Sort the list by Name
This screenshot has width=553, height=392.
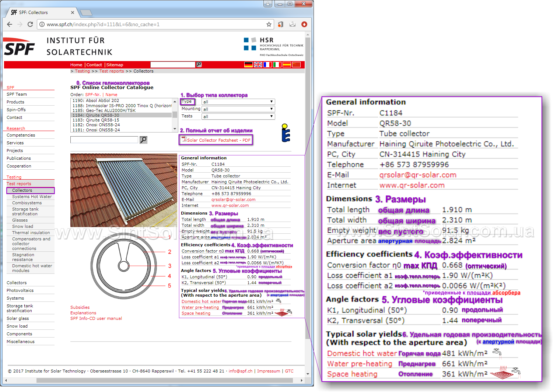click(x=111, y=95)
